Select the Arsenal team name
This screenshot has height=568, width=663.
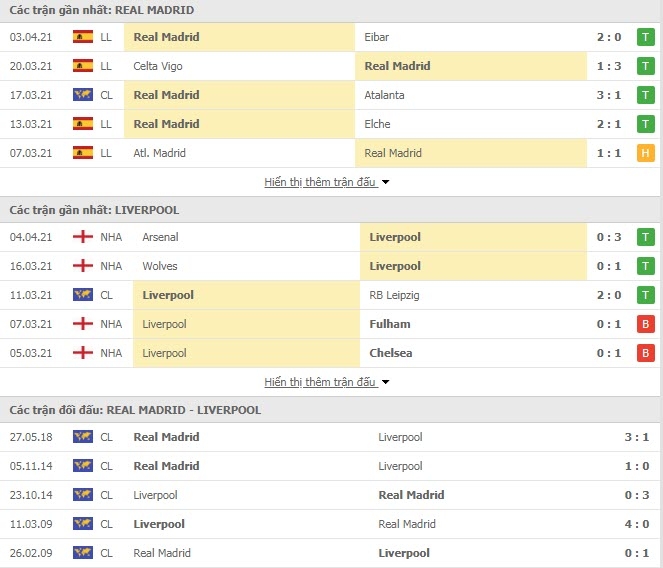pos(161,237)
